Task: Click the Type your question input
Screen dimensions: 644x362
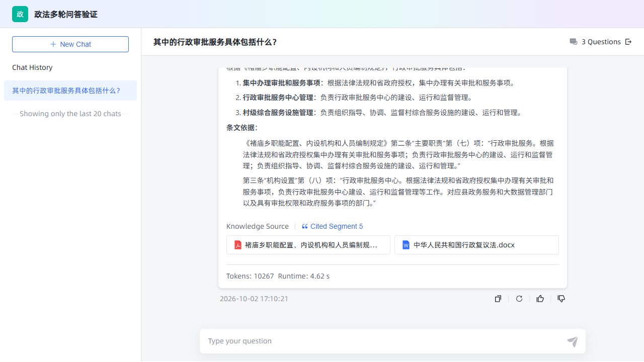Action: point(384,341)
